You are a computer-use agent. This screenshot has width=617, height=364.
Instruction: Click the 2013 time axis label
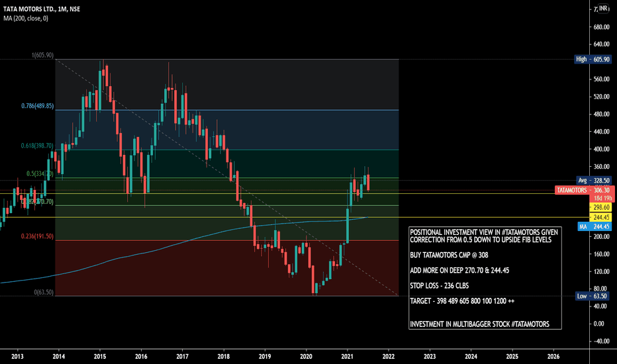coord(17,357)
